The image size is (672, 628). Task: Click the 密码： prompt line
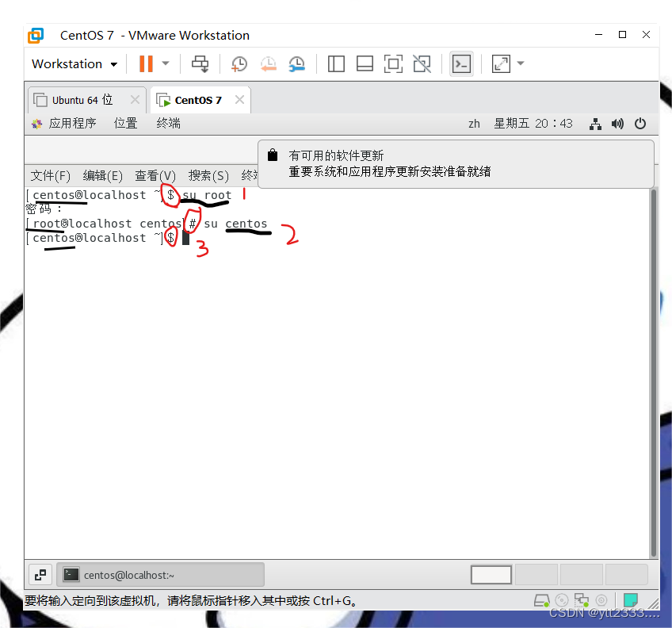(x=44, y=209)
